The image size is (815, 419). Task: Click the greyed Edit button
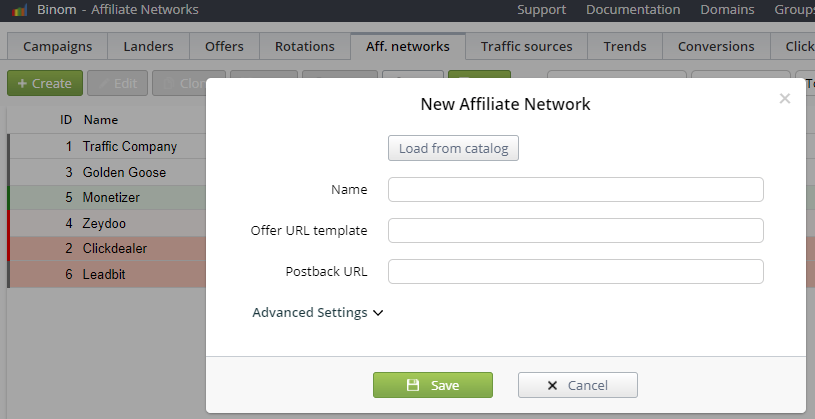click(x=117, y=83)
